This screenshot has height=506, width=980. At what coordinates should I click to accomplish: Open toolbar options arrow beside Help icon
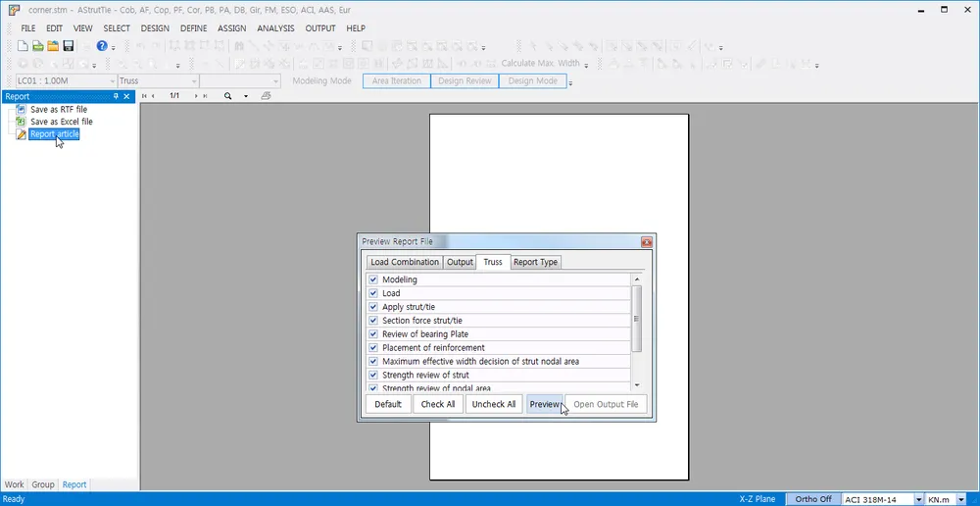click(x=113, y=47)
